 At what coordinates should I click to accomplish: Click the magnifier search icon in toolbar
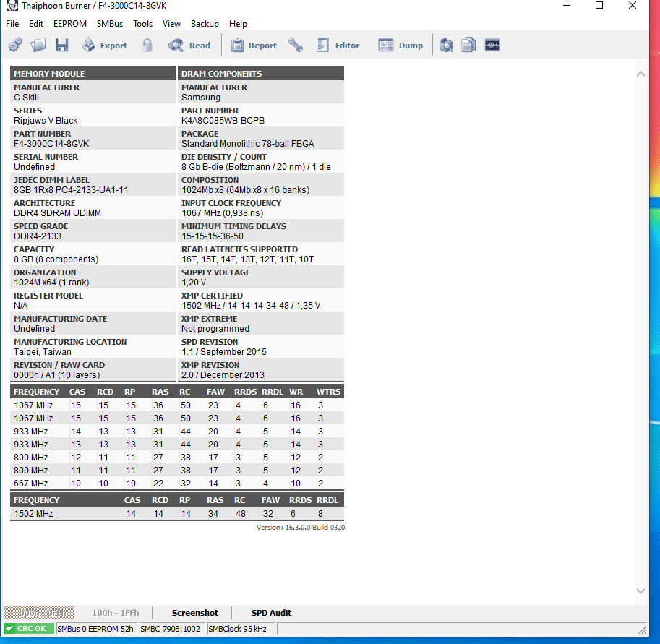pyautogui.click(x=446, y=45)
